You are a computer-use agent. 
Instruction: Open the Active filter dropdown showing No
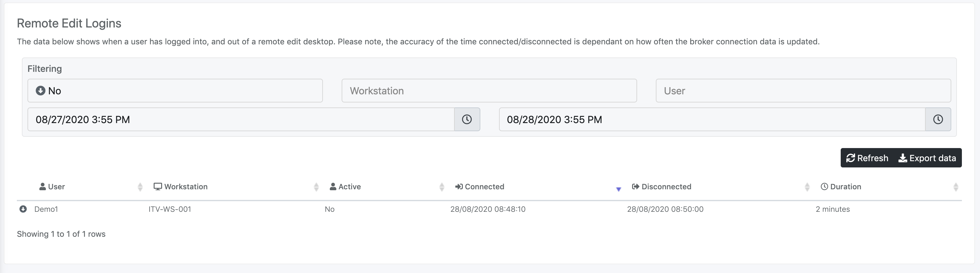175,91
